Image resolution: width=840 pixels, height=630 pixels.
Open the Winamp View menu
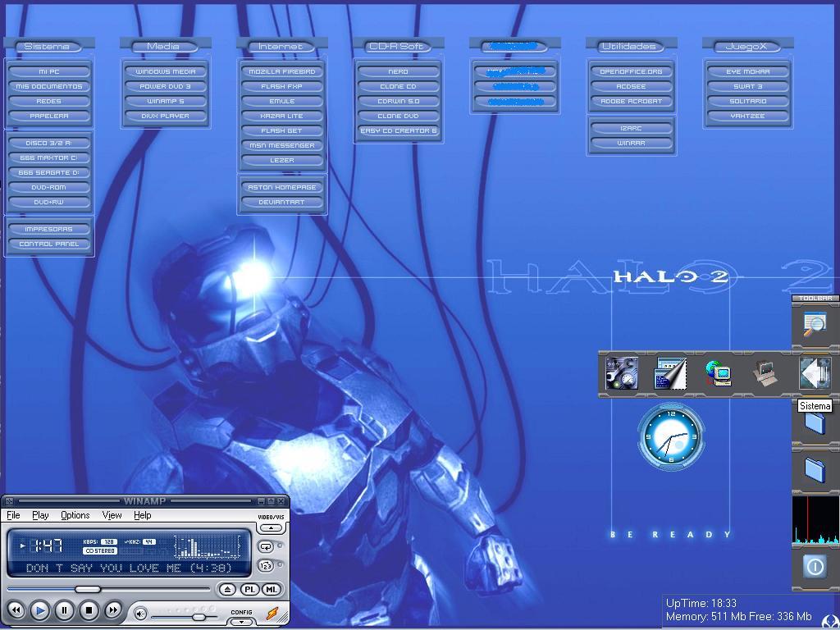112,515
